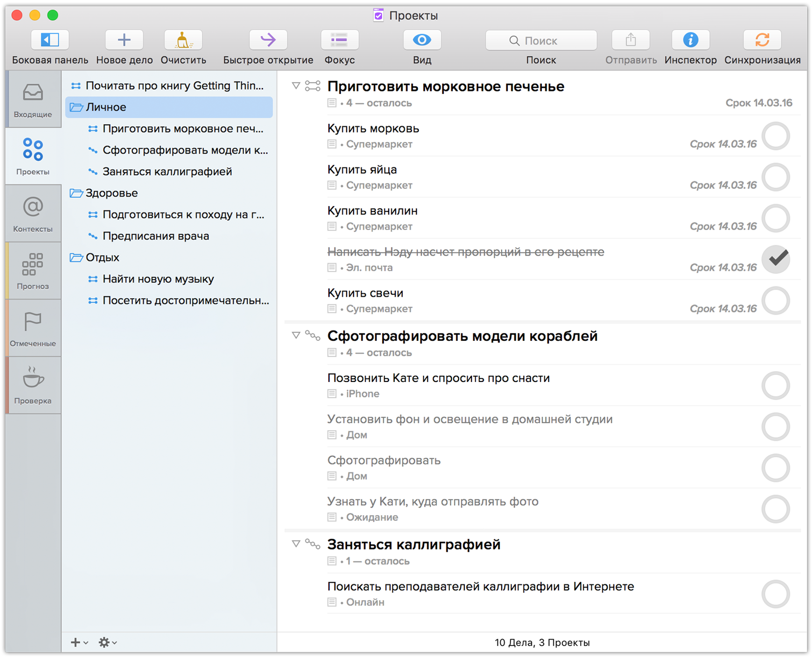Complete Узнать у Кати, куда отправлять фото
812x657 pixels.
coord(776,509)
